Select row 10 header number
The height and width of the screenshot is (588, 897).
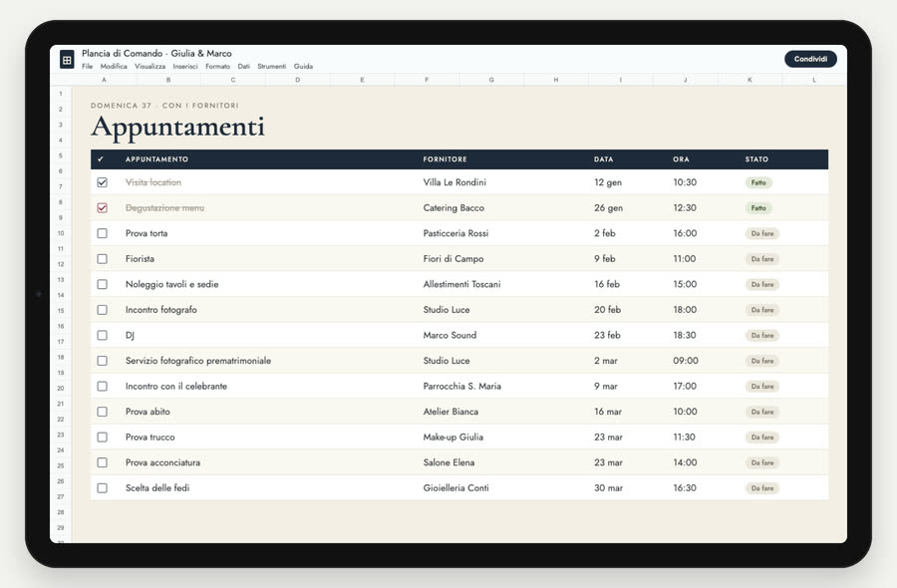pos(61,233)
